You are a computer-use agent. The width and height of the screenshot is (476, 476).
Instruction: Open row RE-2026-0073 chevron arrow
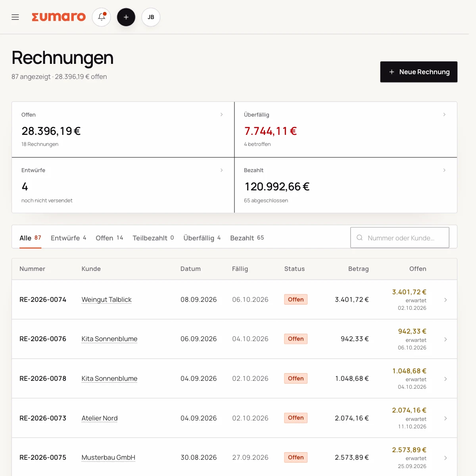tap(445, 418)
